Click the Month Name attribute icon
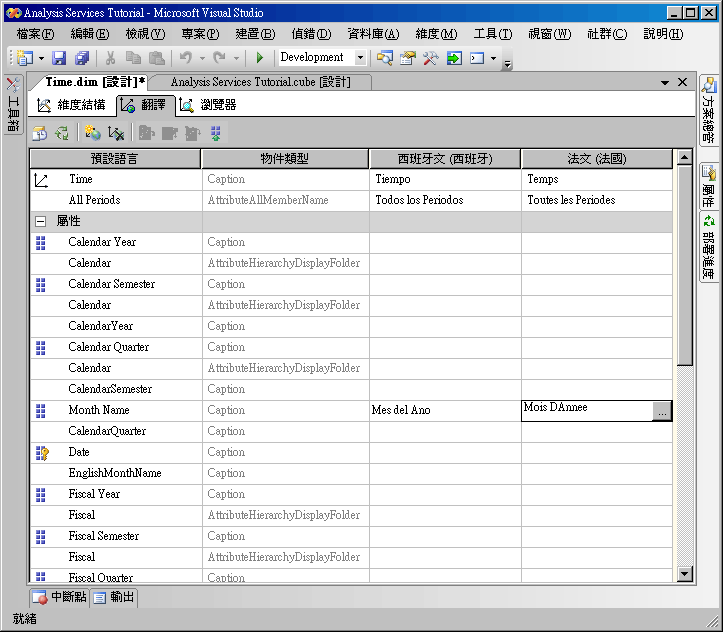The width and height of the screenshot is (723, 632). pos(41,411)
